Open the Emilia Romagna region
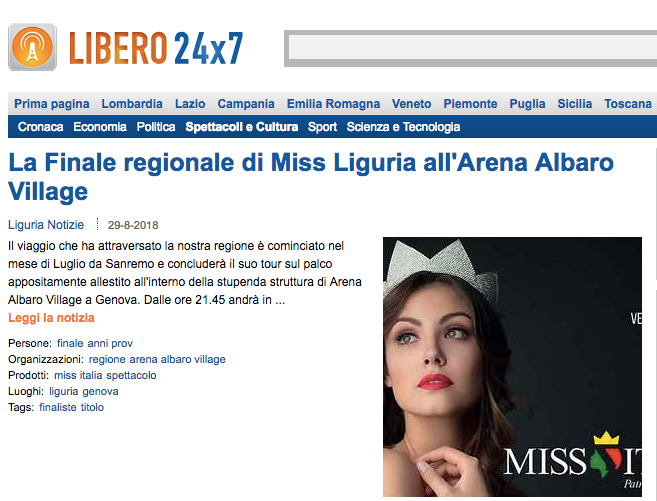 (333, 103)
